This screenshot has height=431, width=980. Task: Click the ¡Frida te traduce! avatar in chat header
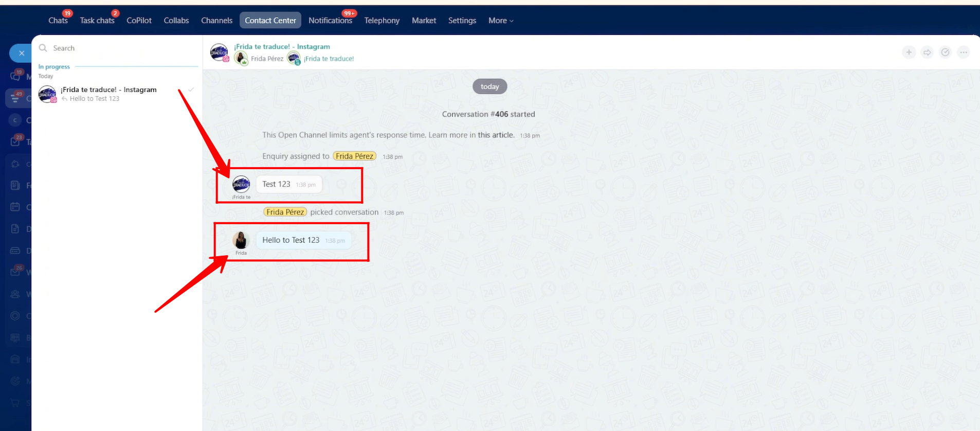click(x=219, y=52)
